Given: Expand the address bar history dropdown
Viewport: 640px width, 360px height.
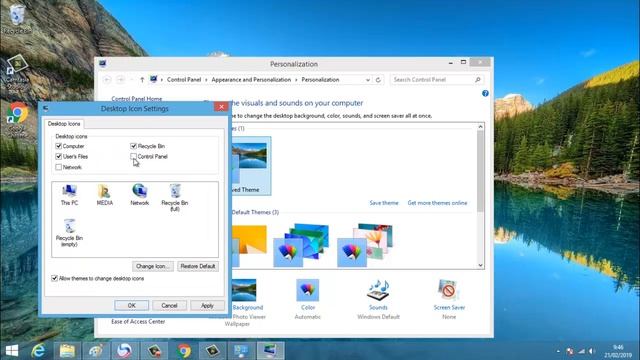Looking at the screenshot, I should pyautogui.click(x=367, y=80).
